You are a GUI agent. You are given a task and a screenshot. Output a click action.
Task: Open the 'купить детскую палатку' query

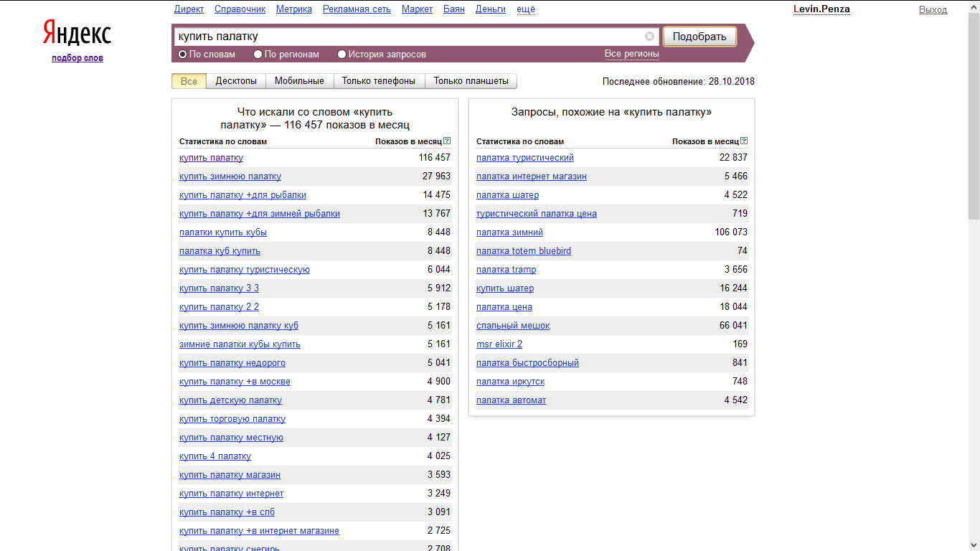tap(230, 400)
